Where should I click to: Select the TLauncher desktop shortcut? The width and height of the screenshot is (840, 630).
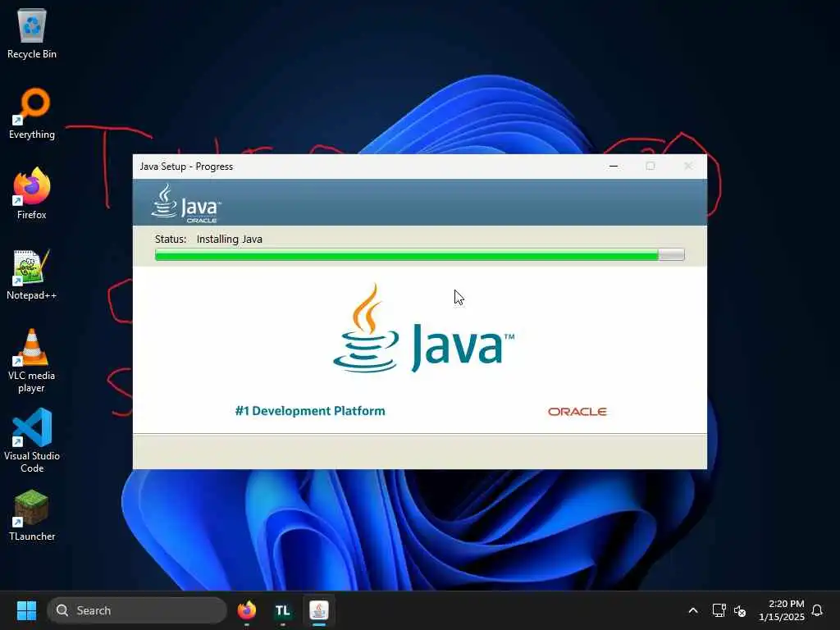[32, 516]
